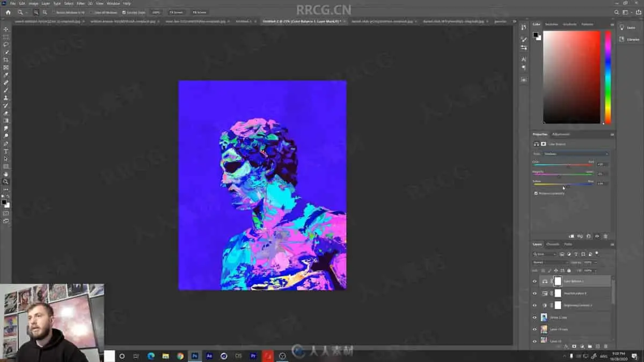Image resolution: width=644 pixels, height=362 pixels.
Task: Select the Brush tool
Action: tap(6, 90)
